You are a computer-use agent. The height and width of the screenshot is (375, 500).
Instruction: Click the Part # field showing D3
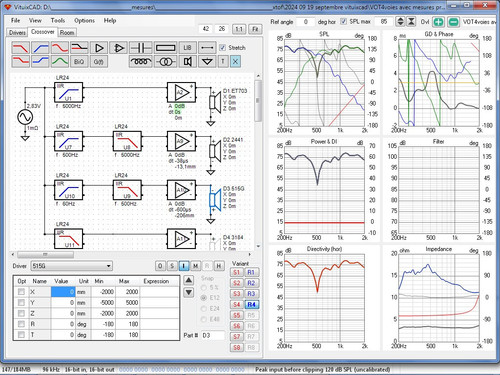click(213, 335)
